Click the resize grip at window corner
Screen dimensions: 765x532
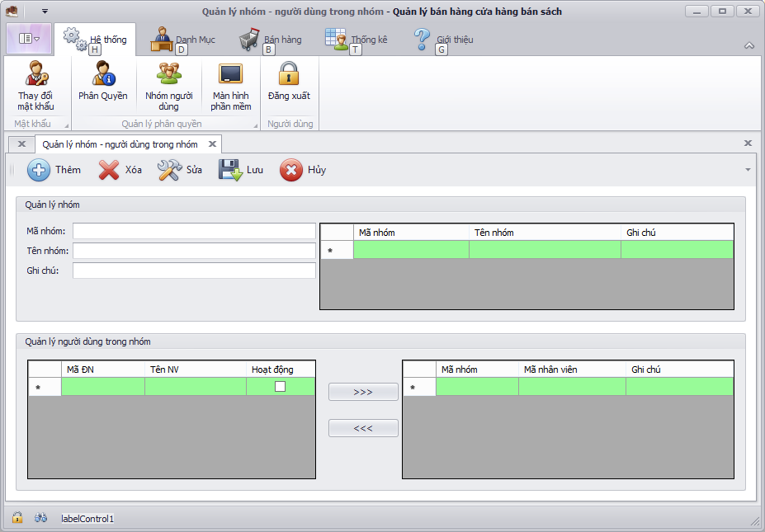point(754,521)
